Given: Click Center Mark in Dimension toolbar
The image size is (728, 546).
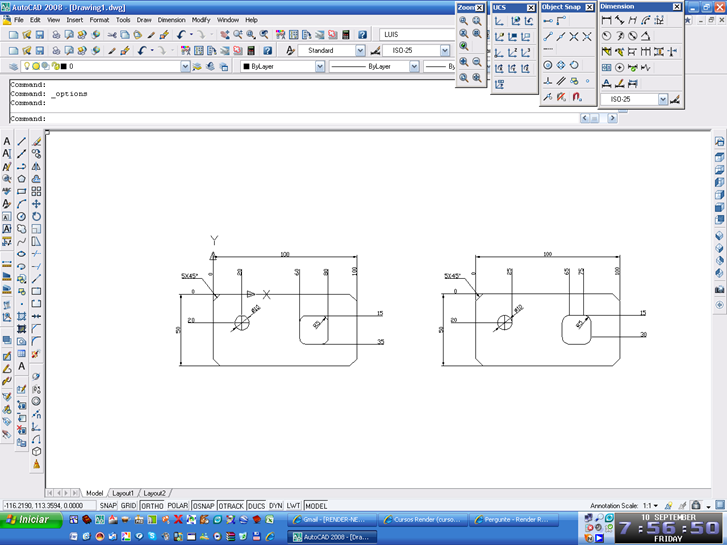Looking at the screenshot, I should 619,67.
